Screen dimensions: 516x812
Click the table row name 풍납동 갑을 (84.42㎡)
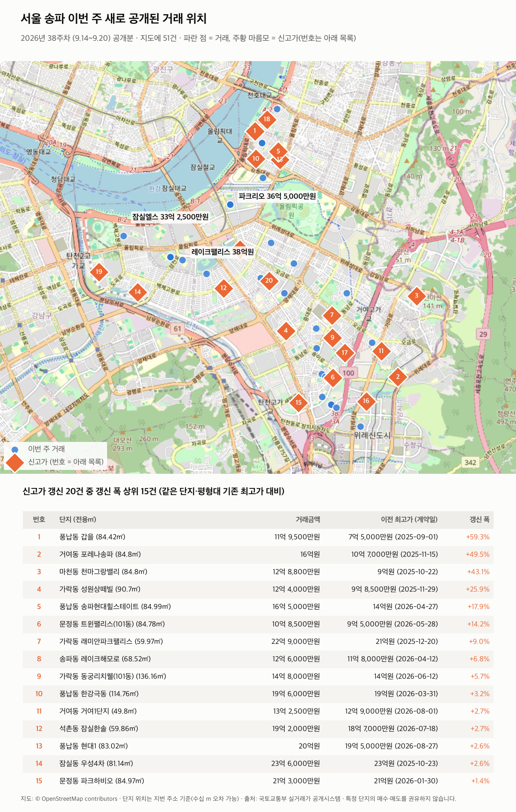pyautogui.click(x=92, y=537)
